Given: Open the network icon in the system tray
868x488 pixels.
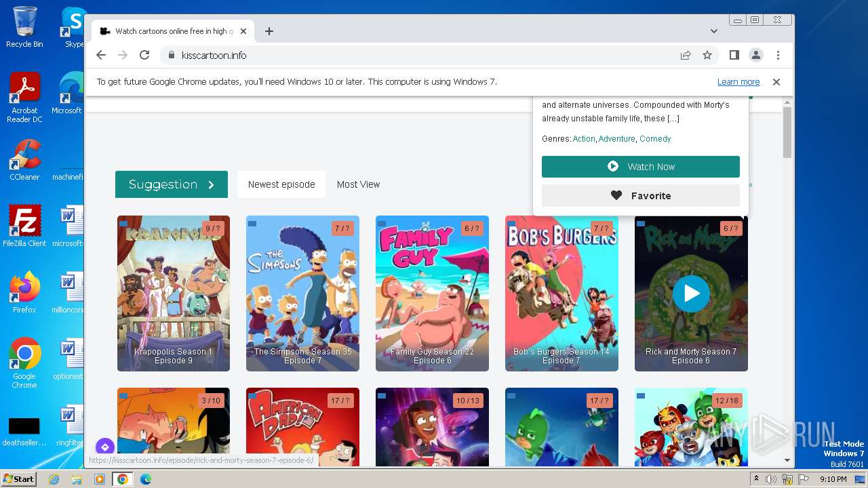Looking at the screenshot, I should (787, 479).
